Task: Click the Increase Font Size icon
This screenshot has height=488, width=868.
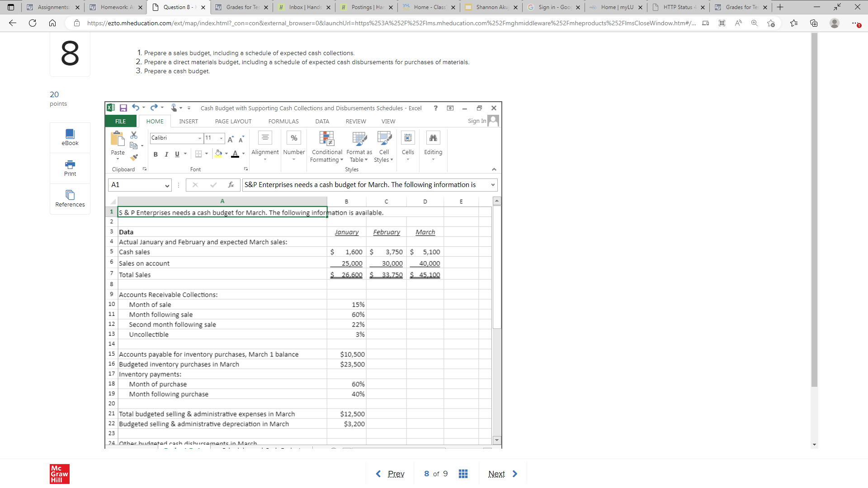Action: pyautogui.click(x=231, y=139)
